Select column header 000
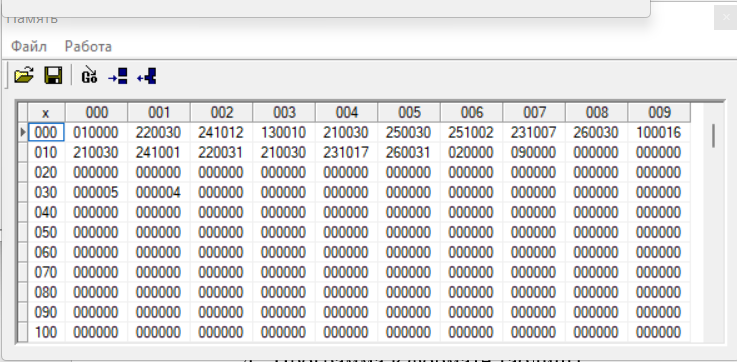This screenshot has width=737, height=362. pyautogui.click(x=96, y=112)
